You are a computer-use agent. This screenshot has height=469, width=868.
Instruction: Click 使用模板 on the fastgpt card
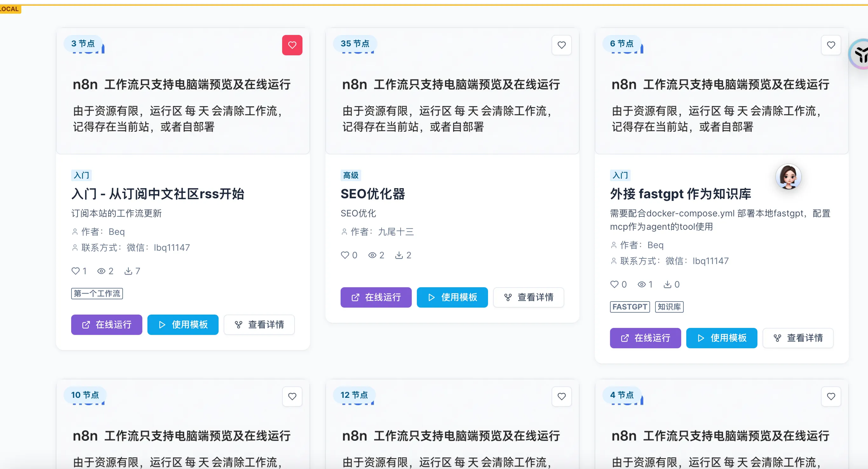[722, 338]
